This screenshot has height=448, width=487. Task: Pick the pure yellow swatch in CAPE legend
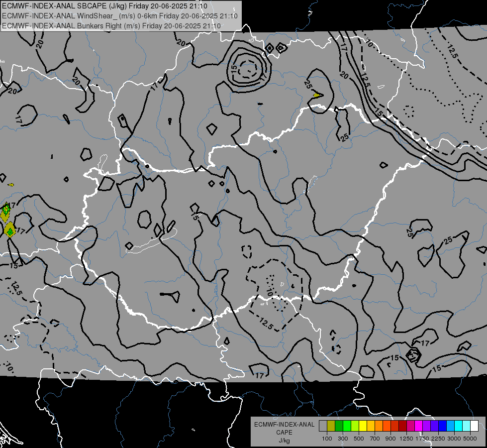coord(363,426)
